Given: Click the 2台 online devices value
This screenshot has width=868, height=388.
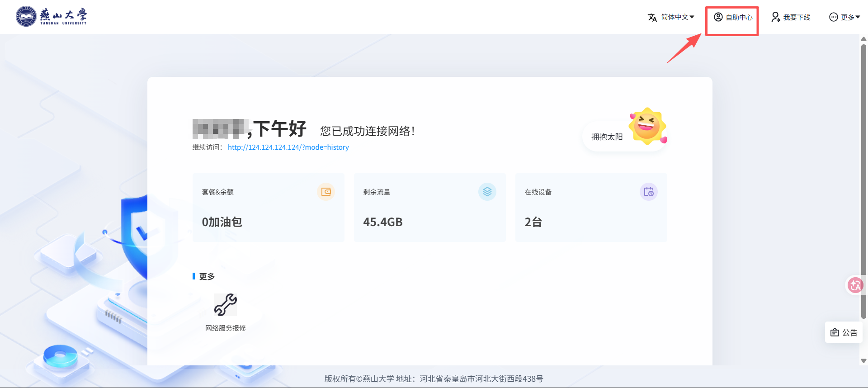Looking at the screenshot, I should tap(533, 222).
